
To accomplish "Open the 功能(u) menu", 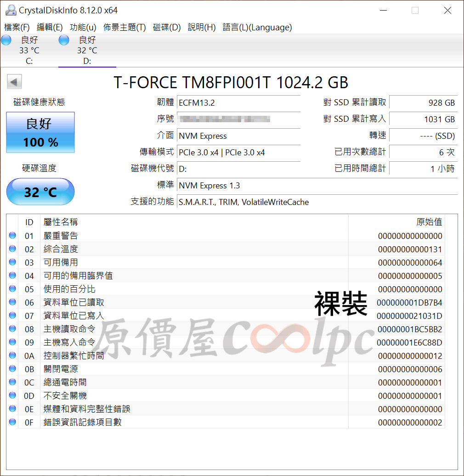I will tap(83, 27).
